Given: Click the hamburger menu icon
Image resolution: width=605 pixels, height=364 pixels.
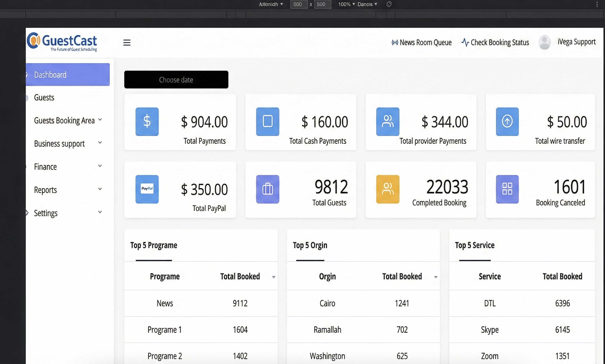Looking at the screenshot, I should [127, 43].
